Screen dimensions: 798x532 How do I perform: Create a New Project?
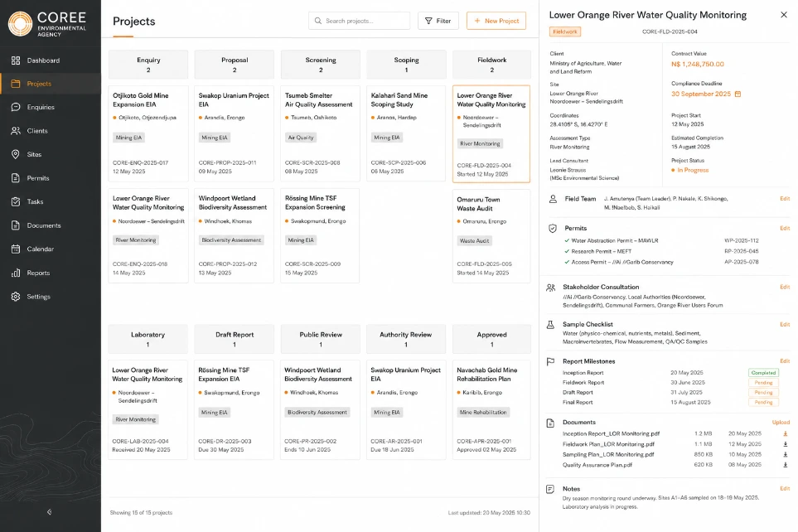click(x=496, y=21)
